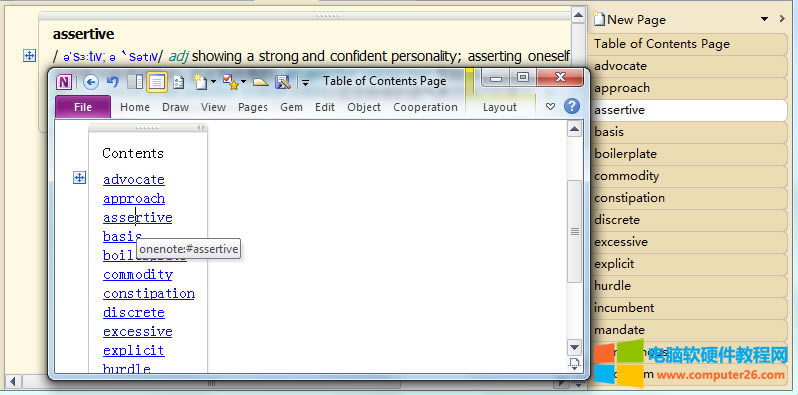Viewport: 798px width, 395px height.
Task: Open the tag checkbox-star dropdown arrow
Action: point(243,82)
